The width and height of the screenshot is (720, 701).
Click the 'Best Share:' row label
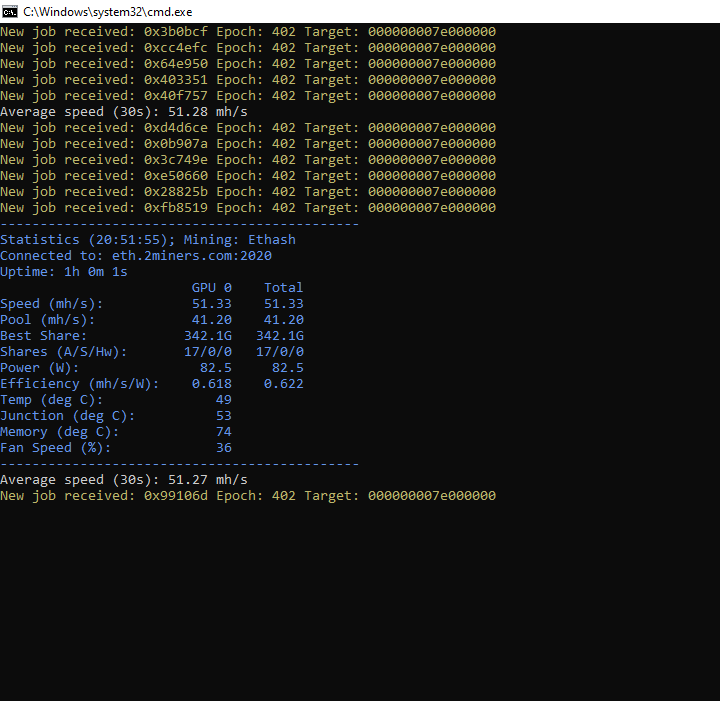pos(44,336)
